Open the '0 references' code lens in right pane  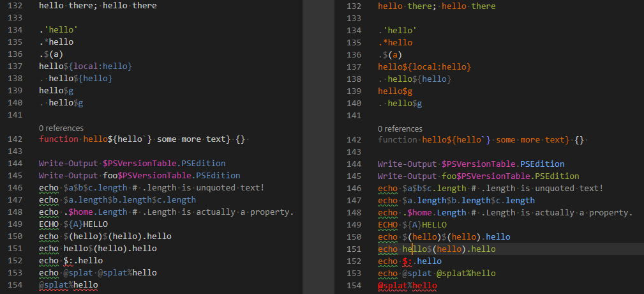click(x=400, y=128)
